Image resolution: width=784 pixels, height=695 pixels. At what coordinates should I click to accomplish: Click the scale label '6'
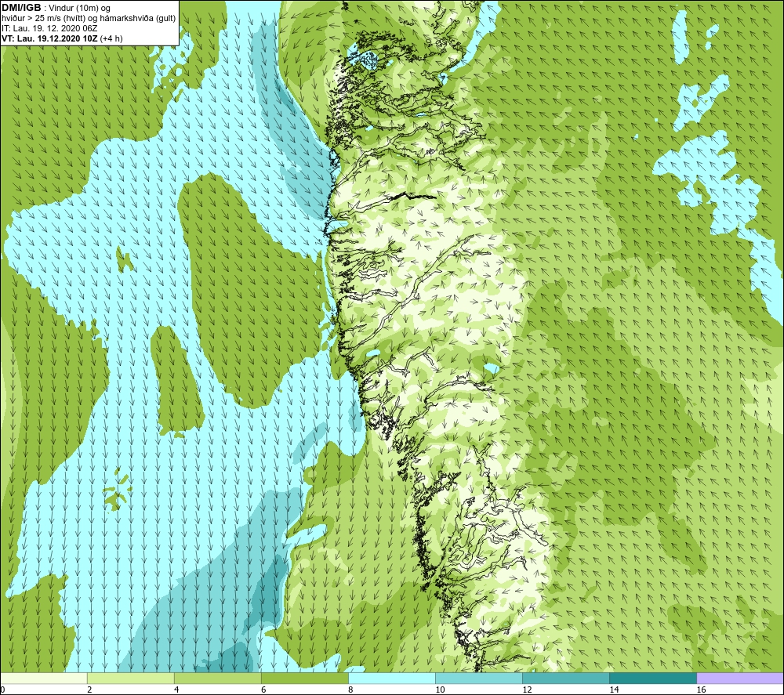tap(263, 690)
